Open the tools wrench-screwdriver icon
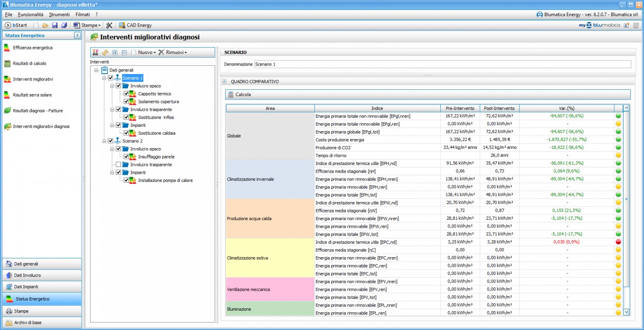Viewport: 644px width, 330px height. click(109, 25)
